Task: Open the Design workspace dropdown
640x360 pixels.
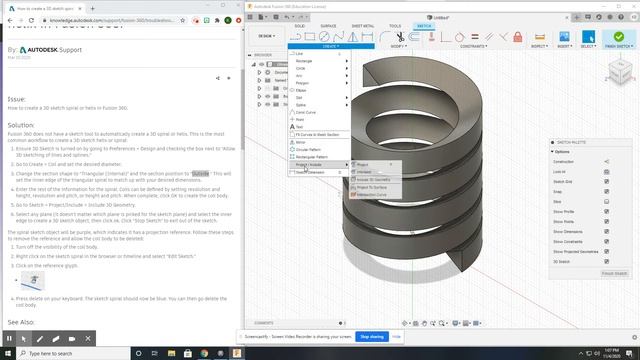Action: (267, 36)
